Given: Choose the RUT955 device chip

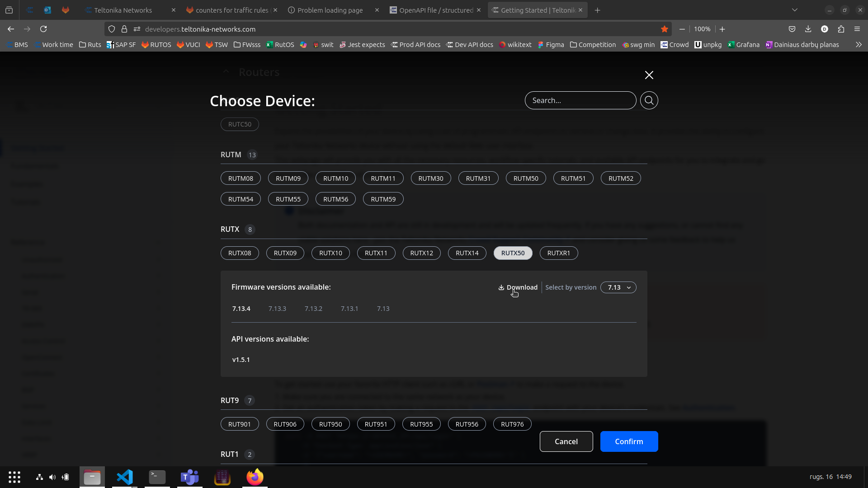Looking at the screenshot, I should coord(421,424).
